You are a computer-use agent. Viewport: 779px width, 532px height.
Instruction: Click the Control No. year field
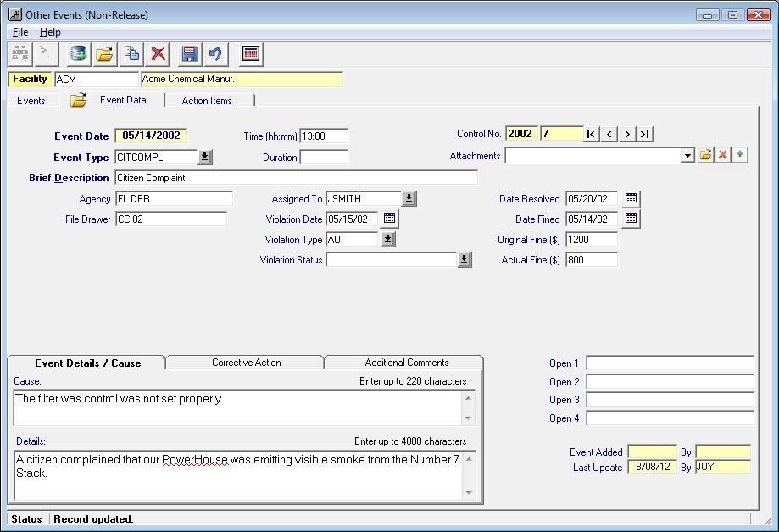(x=521, y=134)
